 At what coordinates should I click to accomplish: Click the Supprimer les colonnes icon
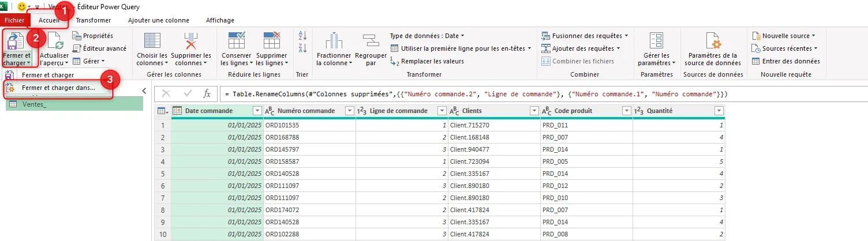tap(190, 42)
